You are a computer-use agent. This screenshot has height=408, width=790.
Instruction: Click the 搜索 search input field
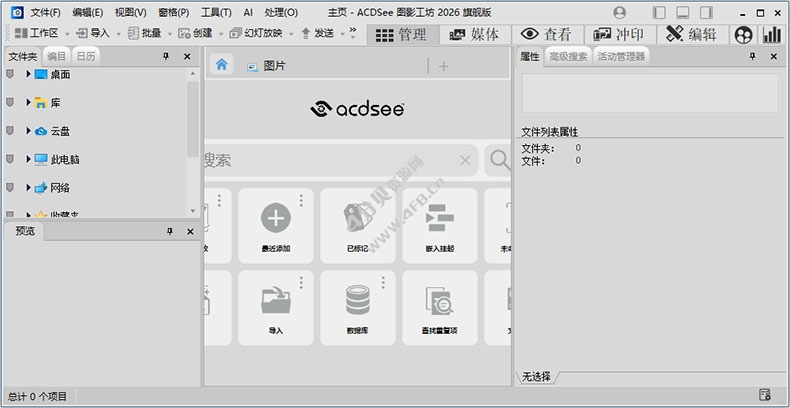pos(330,160)
